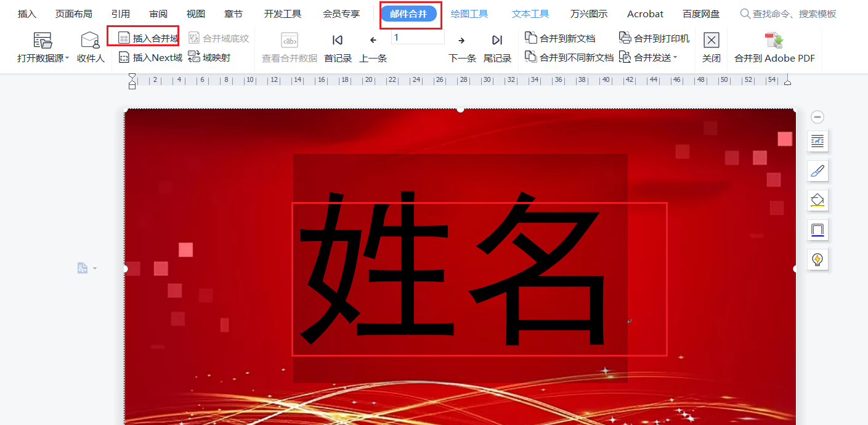Open the 打开数据源 data source dropdown
This screenshot has width=868, height=425.
[x=43, y=58]
